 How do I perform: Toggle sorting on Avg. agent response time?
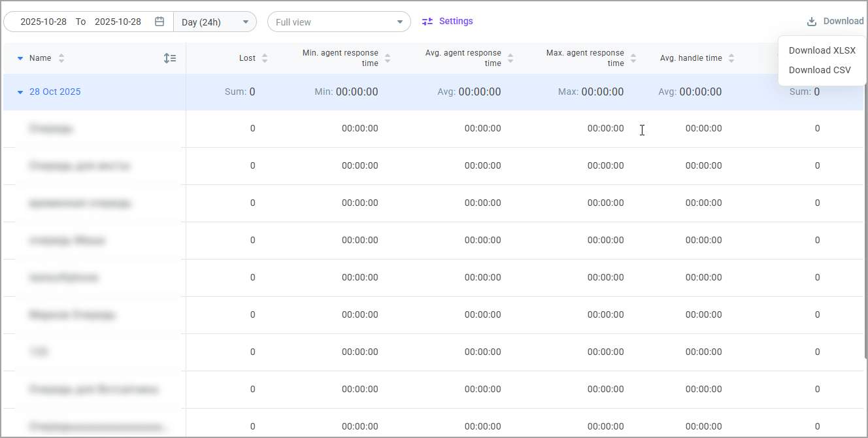pos(510,58)
